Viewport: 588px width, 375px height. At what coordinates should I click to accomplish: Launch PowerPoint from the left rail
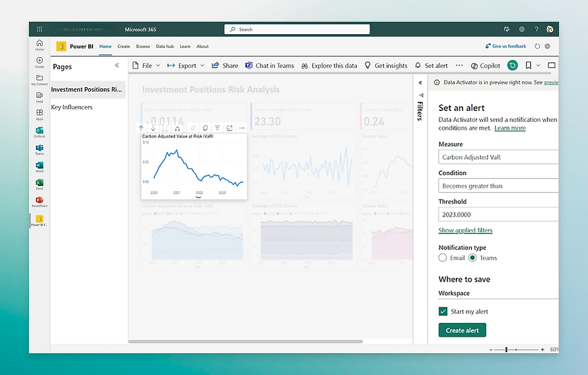(x=40, y=202)
